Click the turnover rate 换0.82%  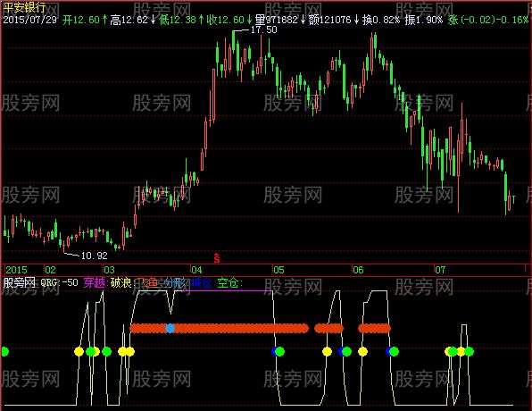click(x=381, y=20)
